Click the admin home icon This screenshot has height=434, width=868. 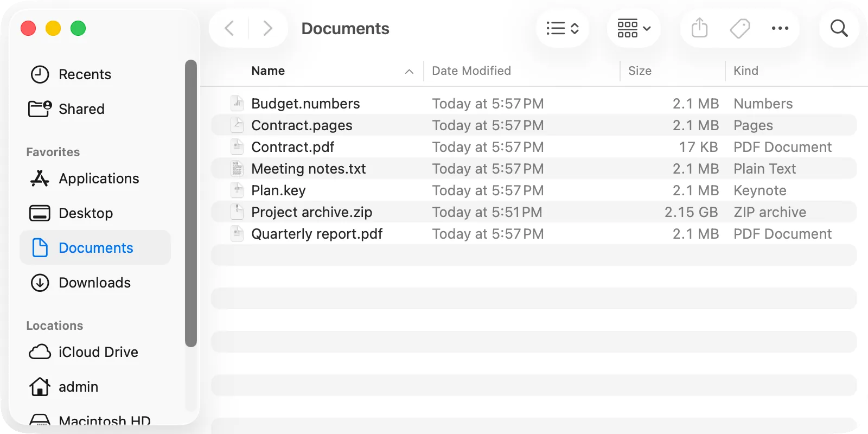pyautogui.click(x=40, y=387)
